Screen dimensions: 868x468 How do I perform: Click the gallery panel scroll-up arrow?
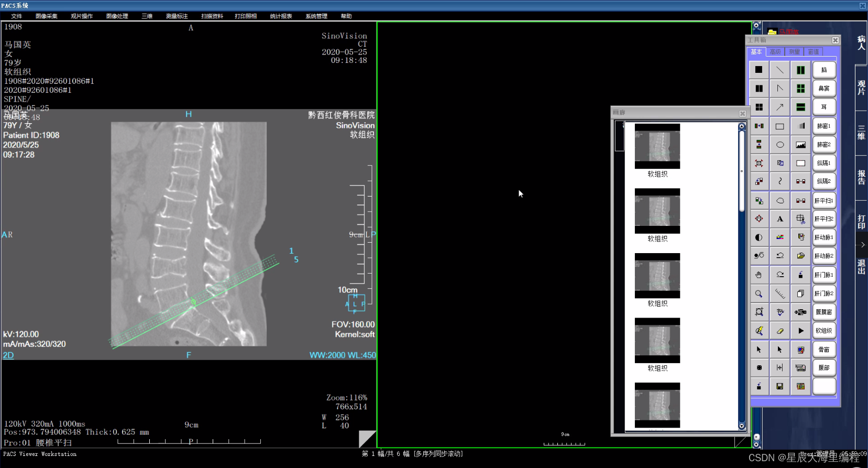coord(742,126)
